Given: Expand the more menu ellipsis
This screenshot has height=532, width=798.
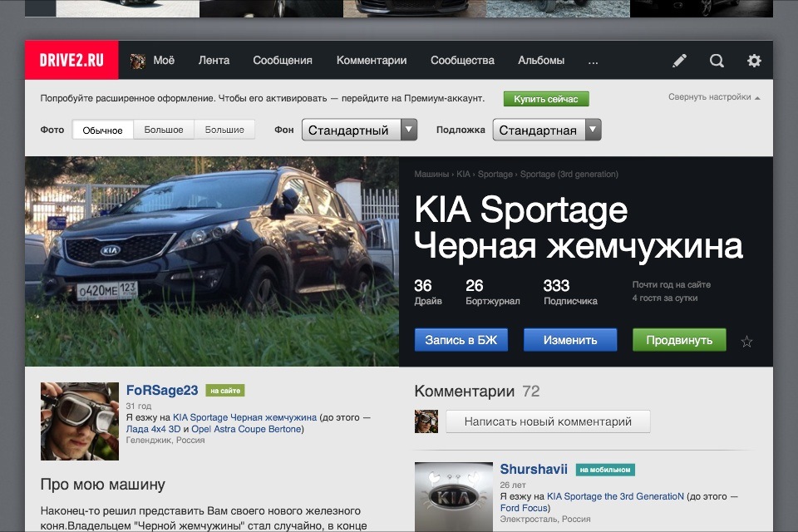Looking at the screenshot, I should [x=593, y=62].
